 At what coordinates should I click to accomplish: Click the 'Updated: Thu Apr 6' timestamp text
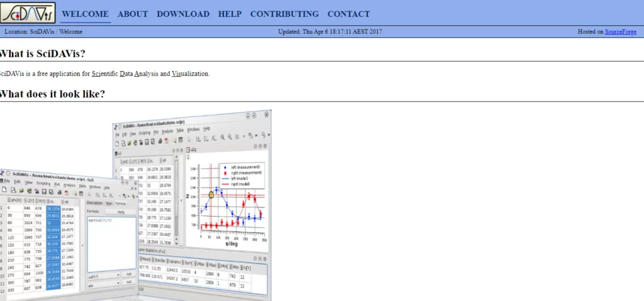pos(330,31)
